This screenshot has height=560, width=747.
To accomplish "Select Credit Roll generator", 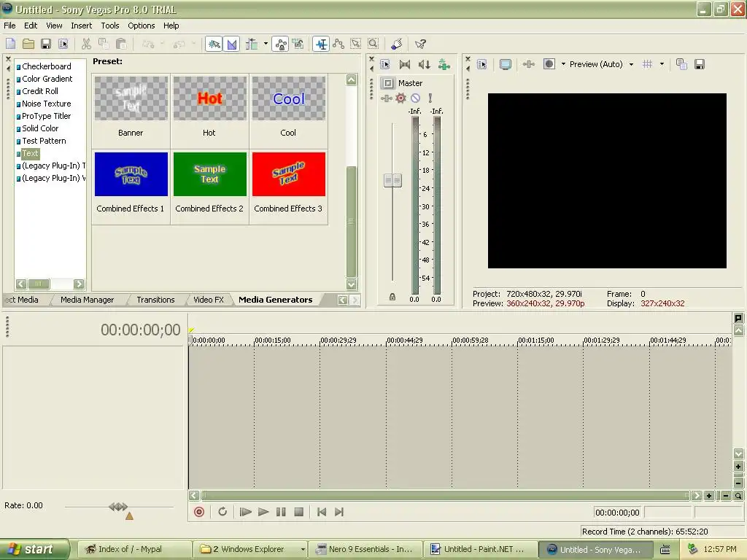I will pos(40,91).
